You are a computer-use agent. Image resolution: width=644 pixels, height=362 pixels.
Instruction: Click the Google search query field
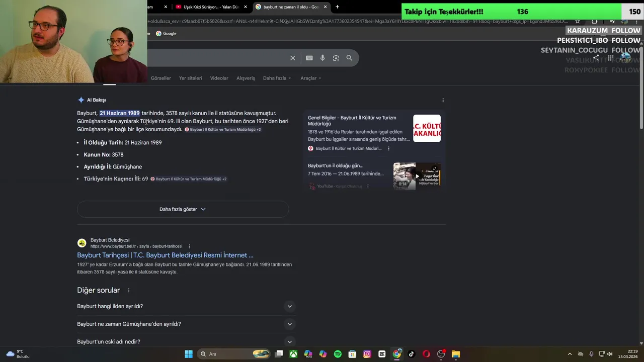(216, 58)
